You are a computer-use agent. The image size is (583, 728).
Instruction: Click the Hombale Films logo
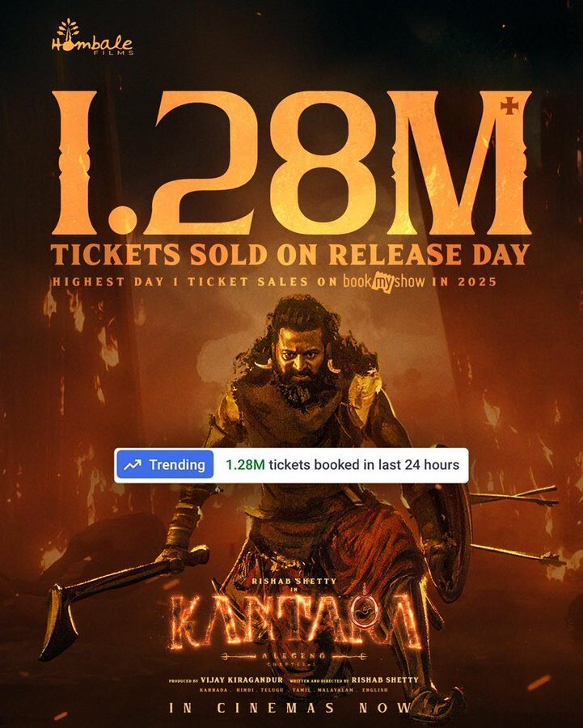(92, 37)
